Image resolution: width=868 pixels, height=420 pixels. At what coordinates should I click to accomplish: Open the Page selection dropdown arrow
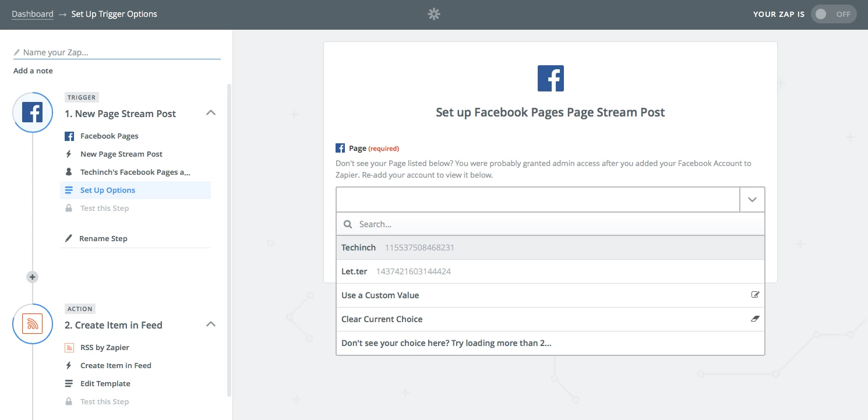coord(752,199)
